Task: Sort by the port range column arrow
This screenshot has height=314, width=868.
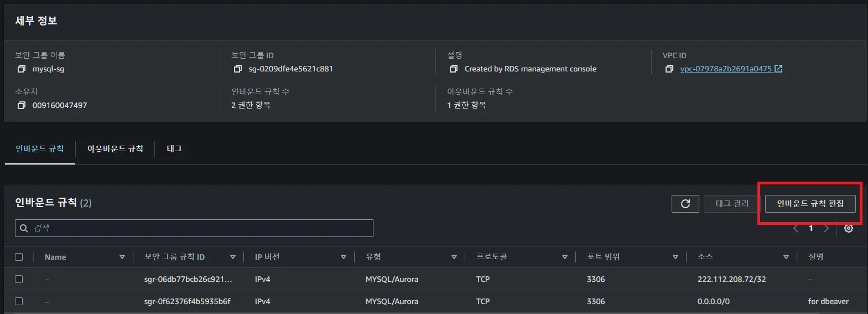Action: pos(675,257)
